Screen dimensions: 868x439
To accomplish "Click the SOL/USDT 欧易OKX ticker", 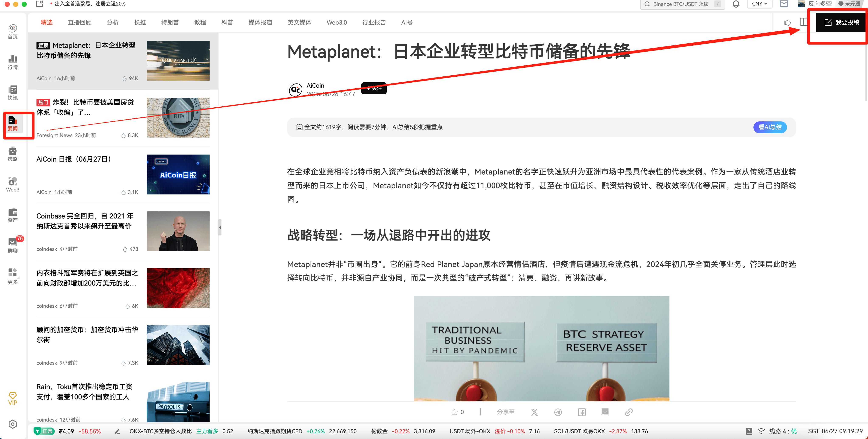I will pos(601,431).
